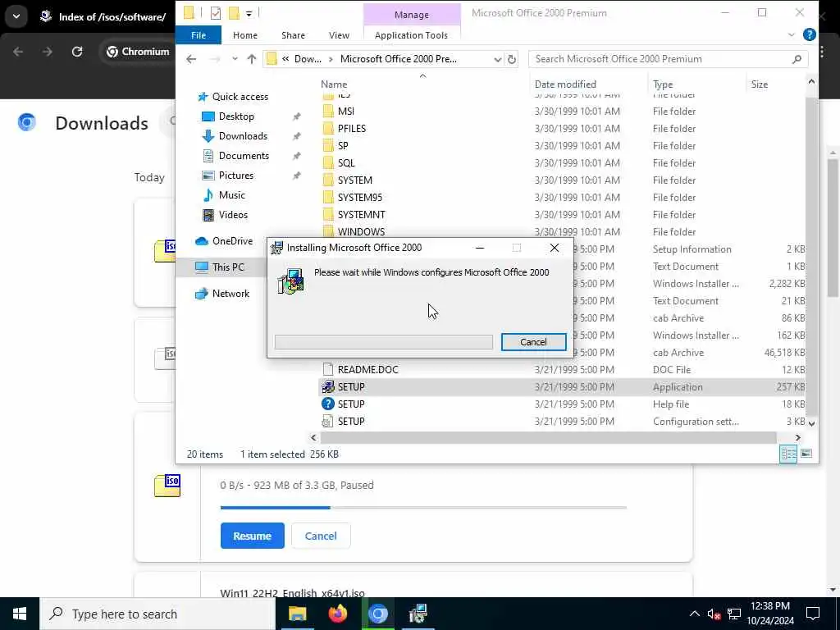Select the SP folder
This screenshot has height=630, width=840.
(x=343, y=146)
